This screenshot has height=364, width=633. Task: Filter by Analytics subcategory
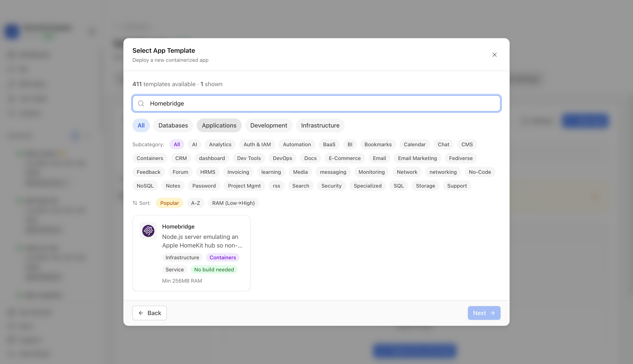click(x=220, y=144)
